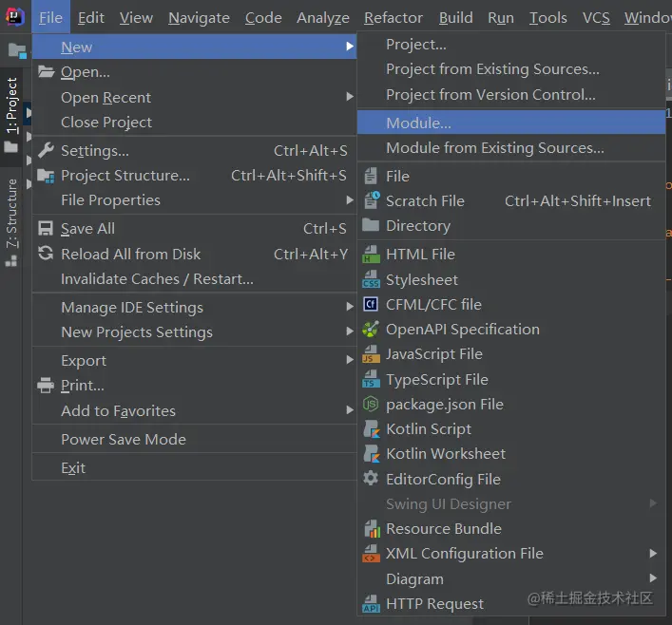This screenshot has height=625, width=672.
Task: Open the Run menu
Action: coord(501,17)
